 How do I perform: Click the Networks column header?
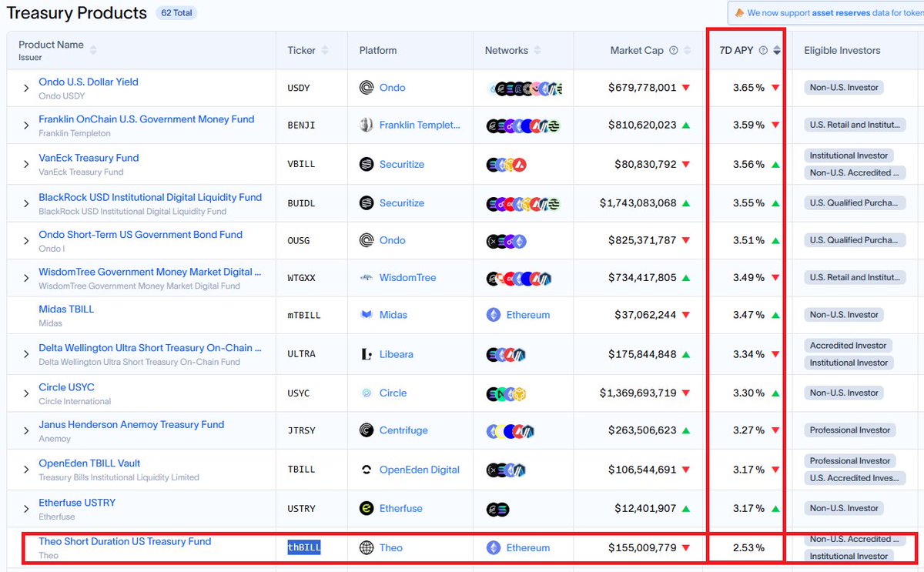coord(507,50)
